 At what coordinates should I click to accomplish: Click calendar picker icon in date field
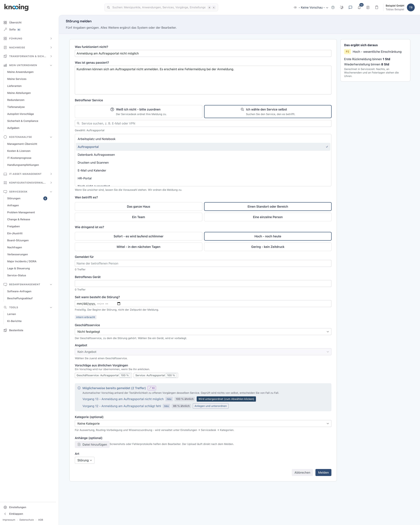point(119,304)
